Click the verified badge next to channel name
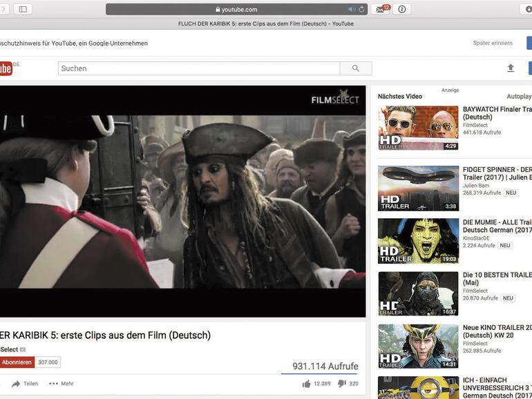The width and height of the screenshot is (532, 399). [23, 349]
